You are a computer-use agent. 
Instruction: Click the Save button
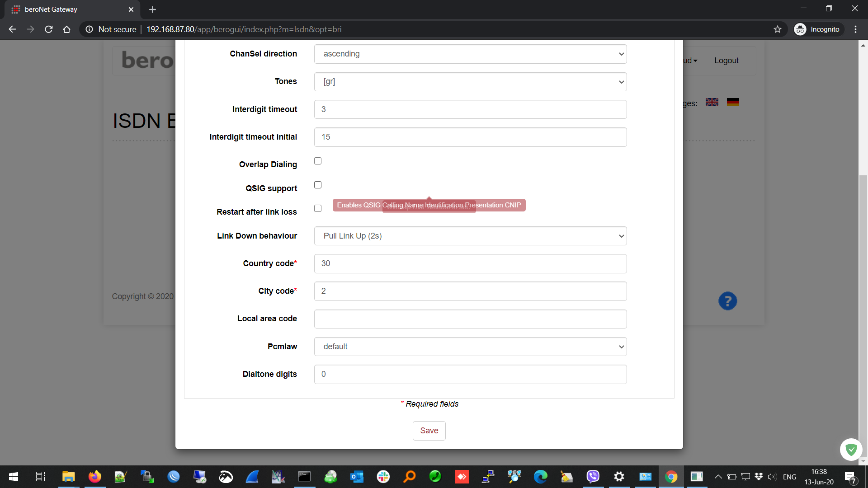[429, 431]
